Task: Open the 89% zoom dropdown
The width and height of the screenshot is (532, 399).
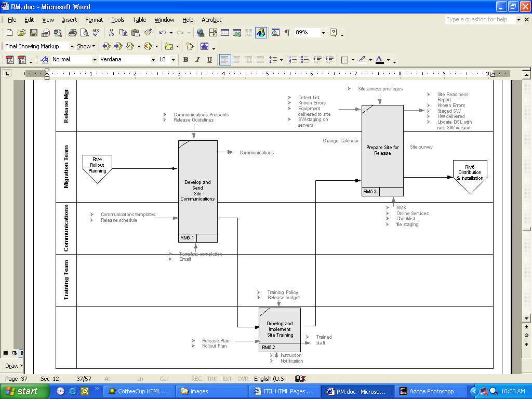Action: (323, 33)
